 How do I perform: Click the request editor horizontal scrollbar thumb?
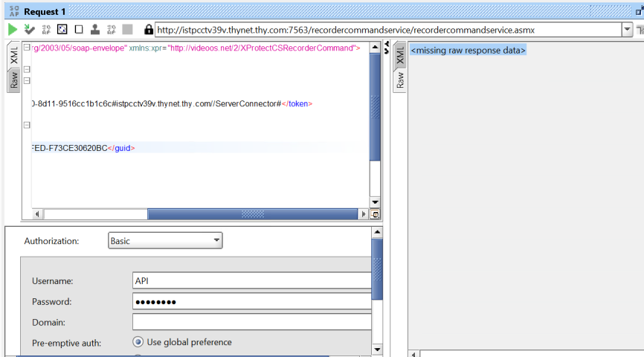tap(253, 214)
